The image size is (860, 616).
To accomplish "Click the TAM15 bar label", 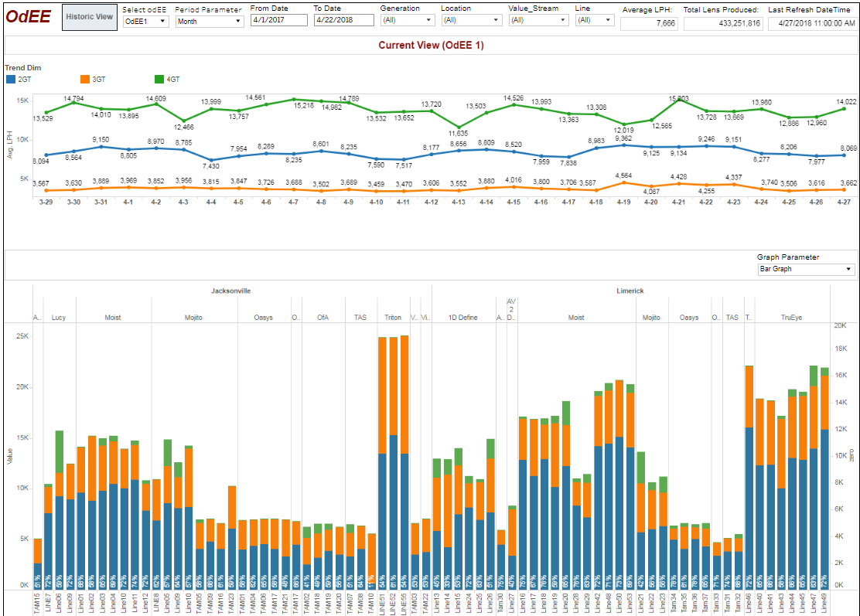I will [x=37, y=603].
